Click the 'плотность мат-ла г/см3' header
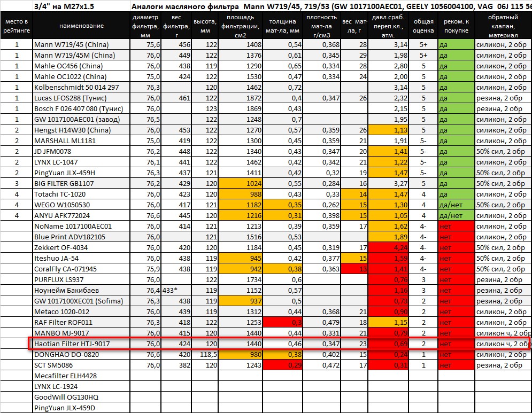Screen dimensions: 532x413 (x=321, y=26)
